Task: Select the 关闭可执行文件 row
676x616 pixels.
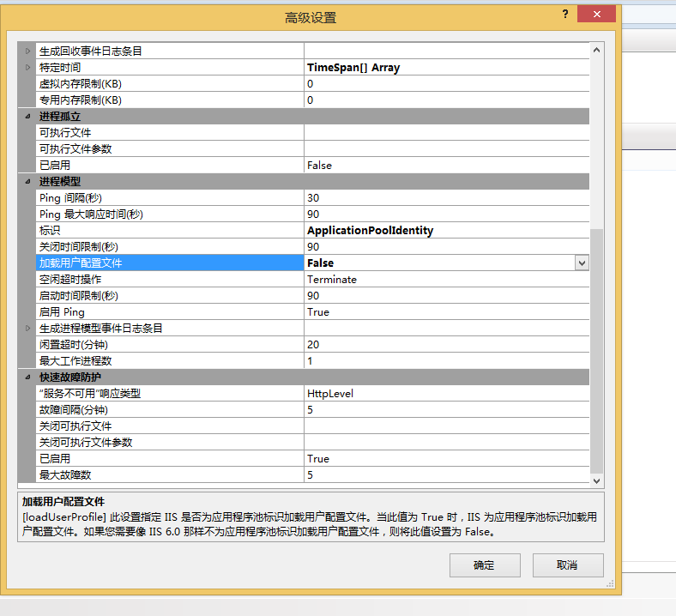Action: click(312, 426)
